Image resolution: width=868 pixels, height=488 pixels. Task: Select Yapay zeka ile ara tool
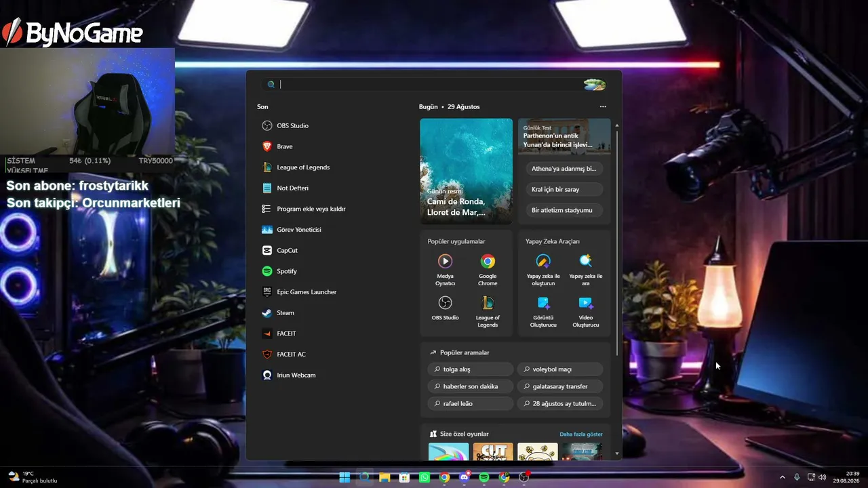coord(586,269)
